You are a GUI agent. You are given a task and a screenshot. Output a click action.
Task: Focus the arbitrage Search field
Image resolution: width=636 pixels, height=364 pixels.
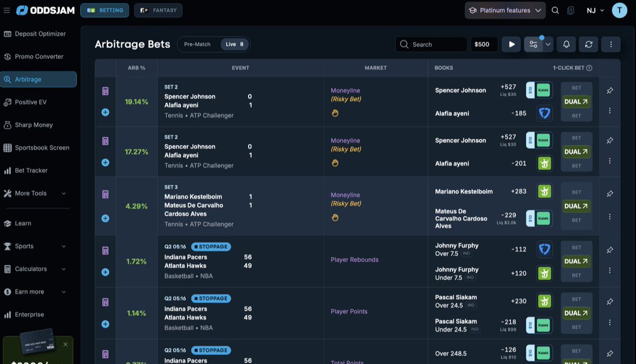(x=431, y=45)
